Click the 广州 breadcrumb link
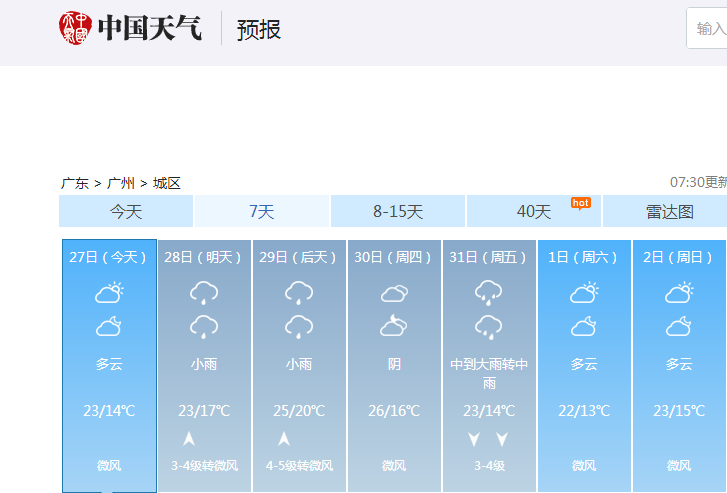 coord(121,183)
